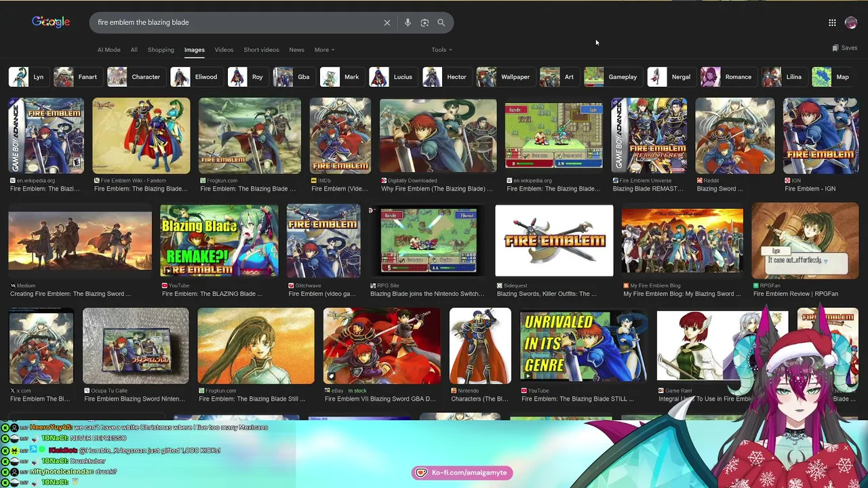
Task: Switch to Short videos tab
Action: coord(261,49)
